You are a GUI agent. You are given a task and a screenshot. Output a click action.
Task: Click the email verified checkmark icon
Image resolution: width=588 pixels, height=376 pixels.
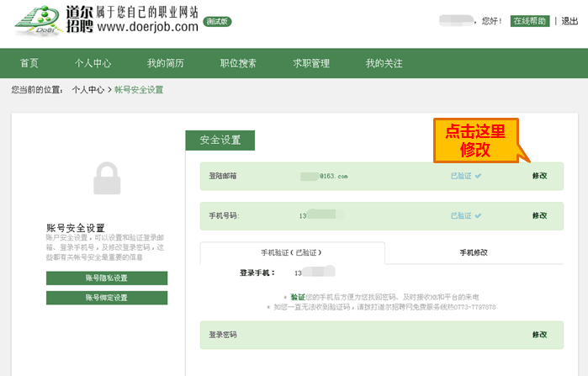[x=478, y=176]
